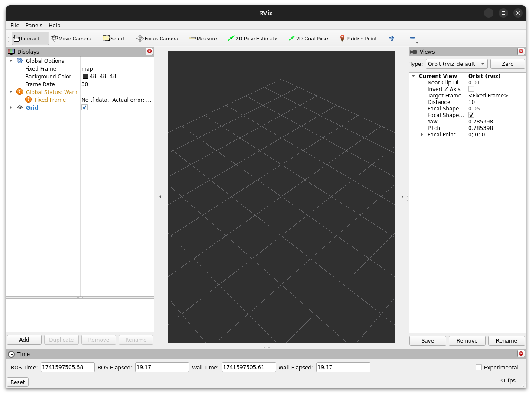Image resolution: width=532 pixels, height=395 pixels.
Task: Select the 2D Goal Pose tool
Action: (308, 38)
